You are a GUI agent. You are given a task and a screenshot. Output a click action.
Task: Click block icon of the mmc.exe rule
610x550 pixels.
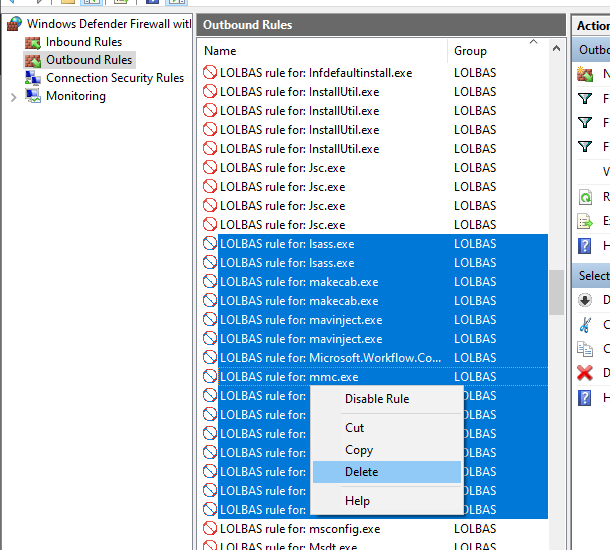[x=210, y=377]
